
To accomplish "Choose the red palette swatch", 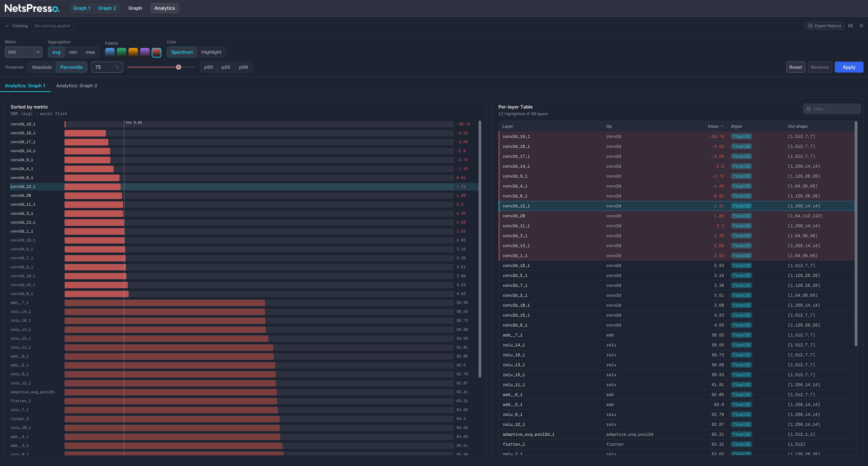I will [156, 53].
